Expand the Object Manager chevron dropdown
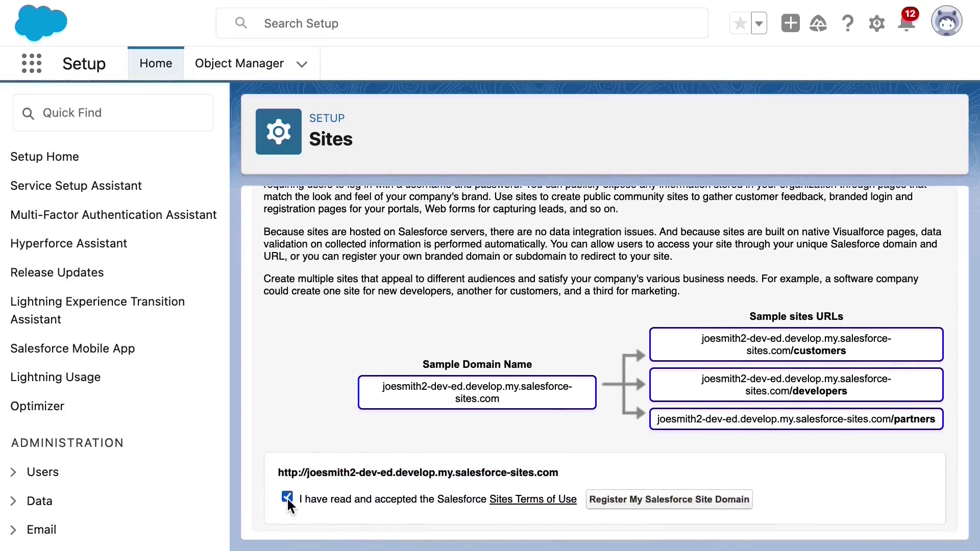 point(302,64)
